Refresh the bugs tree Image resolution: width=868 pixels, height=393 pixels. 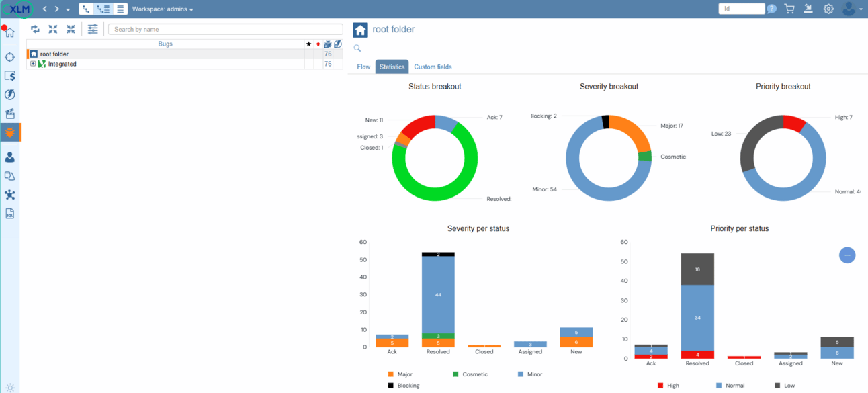tap(35, 29)
